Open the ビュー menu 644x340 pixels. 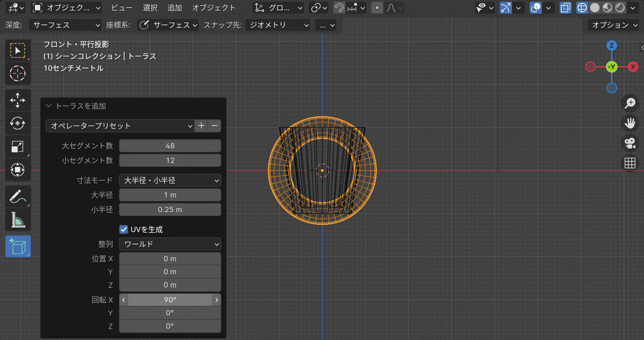pos(122,8)
